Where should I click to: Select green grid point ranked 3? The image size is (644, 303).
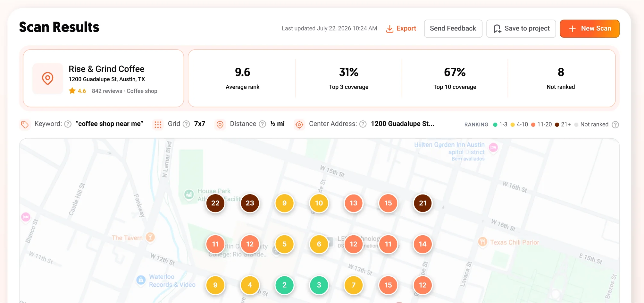click(319, 285)
